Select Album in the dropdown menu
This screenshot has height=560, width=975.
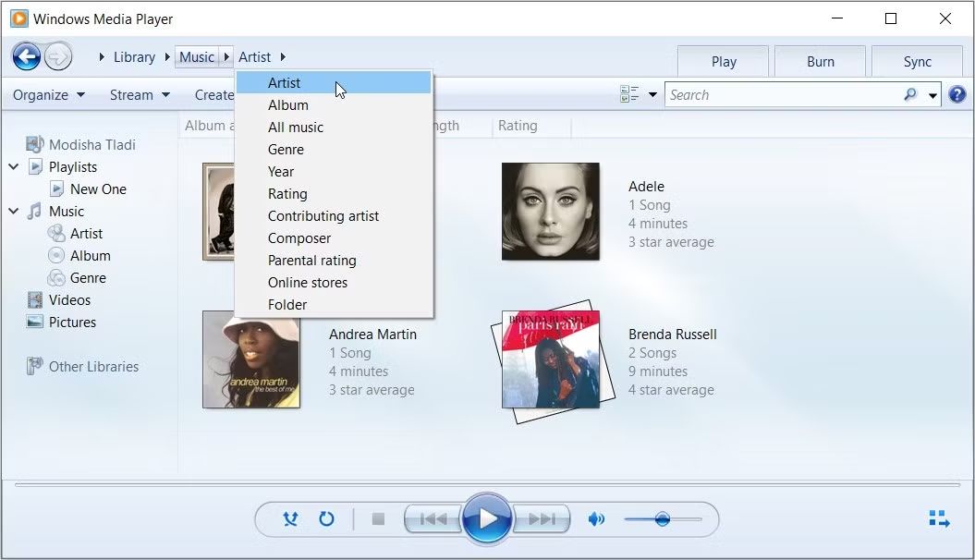tap(334, 105)
